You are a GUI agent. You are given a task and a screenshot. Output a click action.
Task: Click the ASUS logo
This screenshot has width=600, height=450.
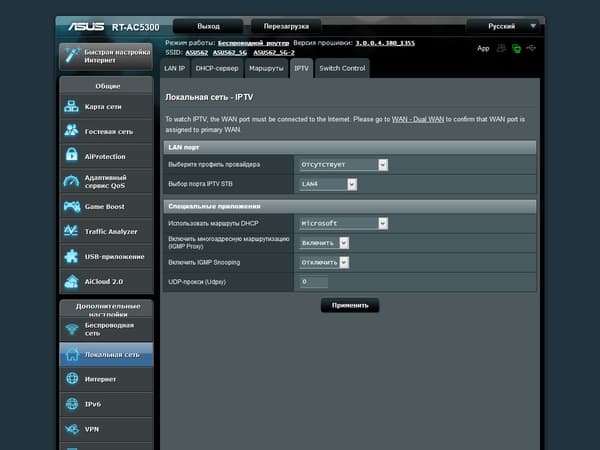(x=86, y=26)
